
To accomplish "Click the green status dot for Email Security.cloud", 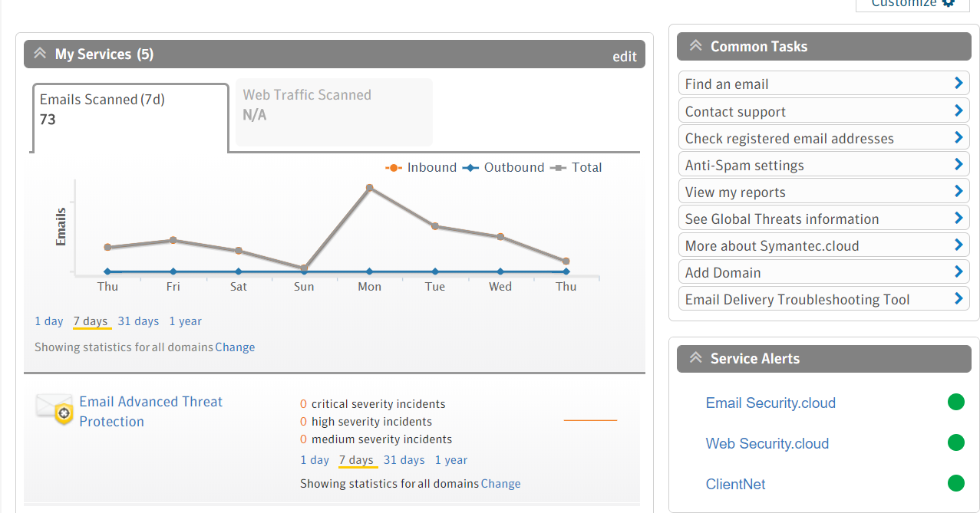I will click(x=955, y=401).
